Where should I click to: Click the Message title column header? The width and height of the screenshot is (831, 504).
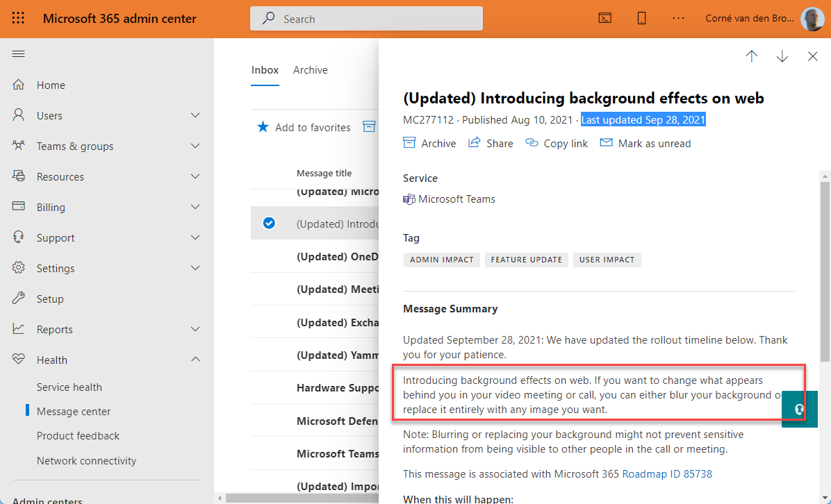324,173
